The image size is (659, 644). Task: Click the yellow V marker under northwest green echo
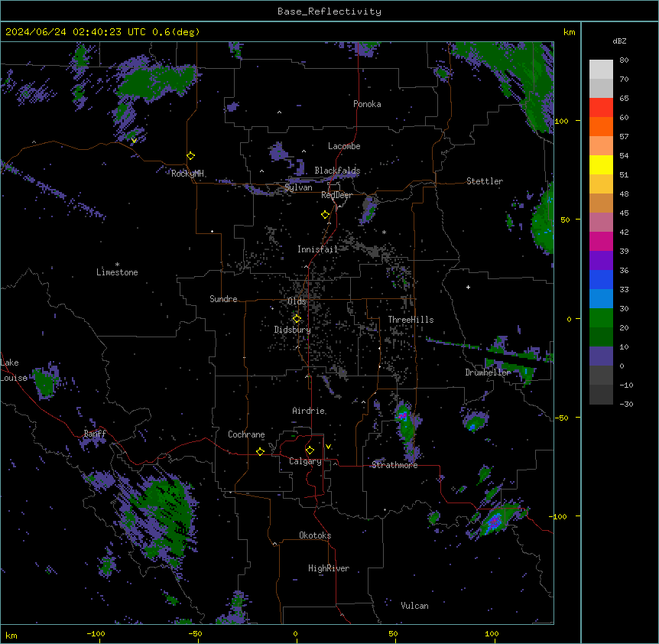(134, 141)
